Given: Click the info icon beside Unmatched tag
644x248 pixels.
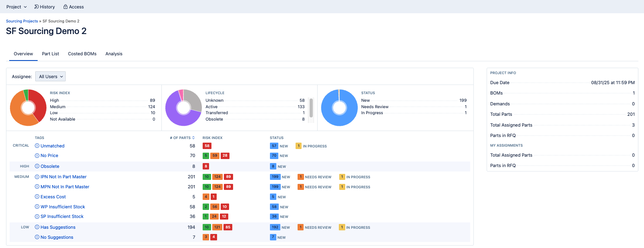Looking at the screenshot, I should coord(37,146).
